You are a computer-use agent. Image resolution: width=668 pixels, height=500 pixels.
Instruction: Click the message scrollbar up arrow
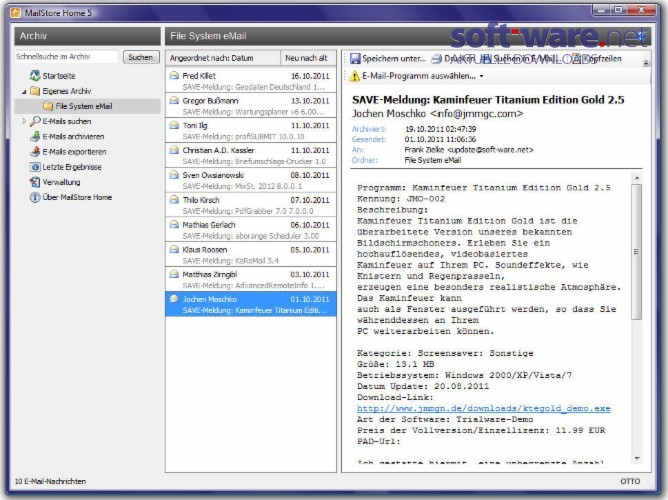coord(637,178)
